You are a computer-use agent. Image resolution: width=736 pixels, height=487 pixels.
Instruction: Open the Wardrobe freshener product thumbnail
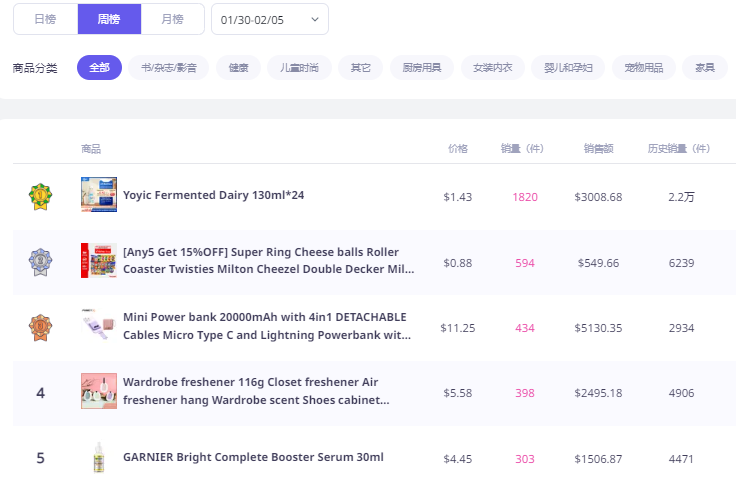(x=99, y=391)
